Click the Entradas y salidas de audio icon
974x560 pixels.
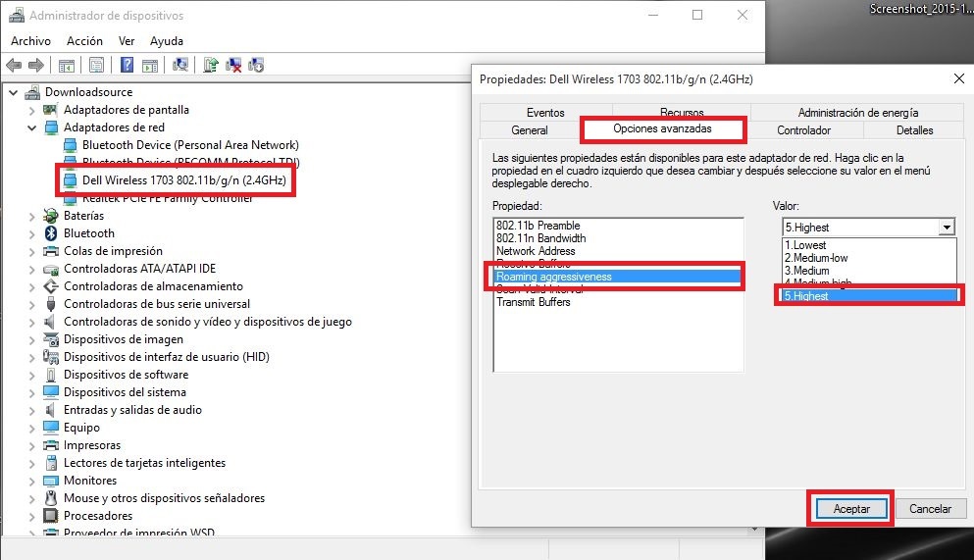click(x=50, y=410)
